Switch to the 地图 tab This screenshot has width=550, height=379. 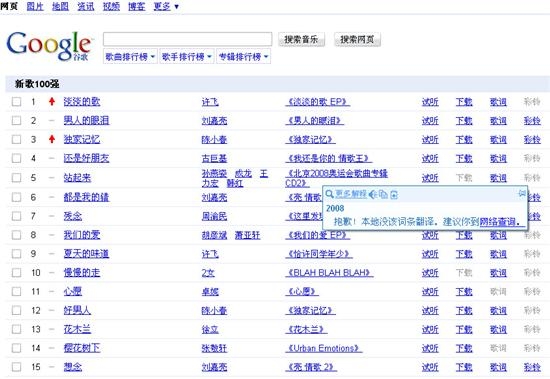(x=60, y=6)
